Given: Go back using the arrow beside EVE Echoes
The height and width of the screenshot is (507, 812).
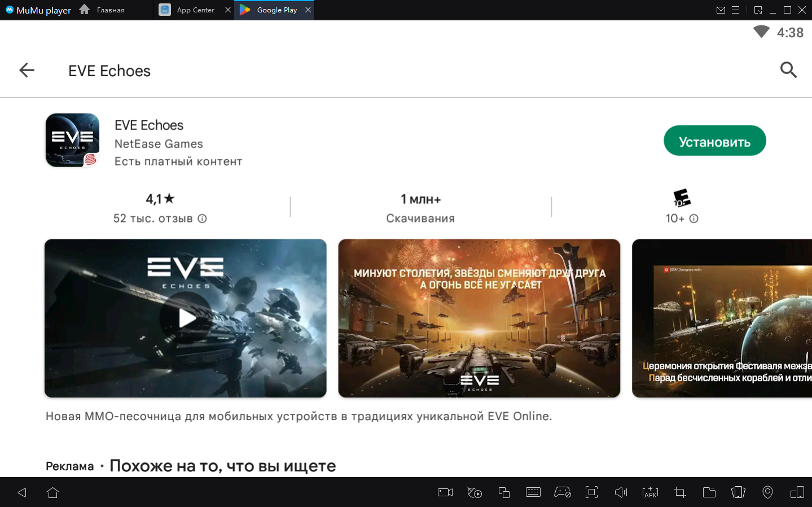Looking at the screenshot, I should coord(27,70).
